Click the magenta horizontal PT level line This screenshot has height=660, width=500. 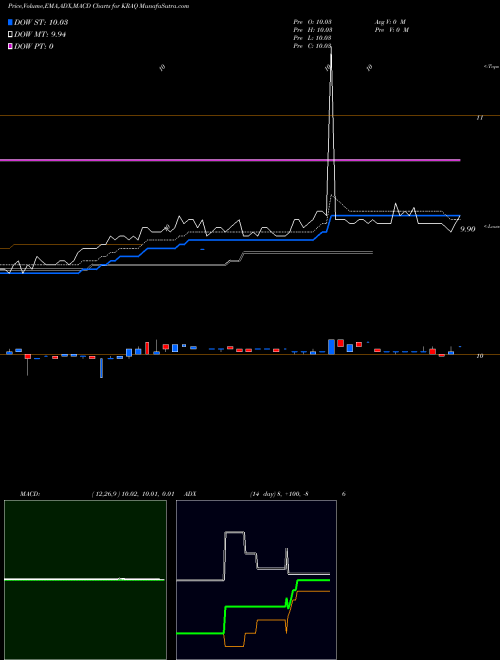(230, 160)
